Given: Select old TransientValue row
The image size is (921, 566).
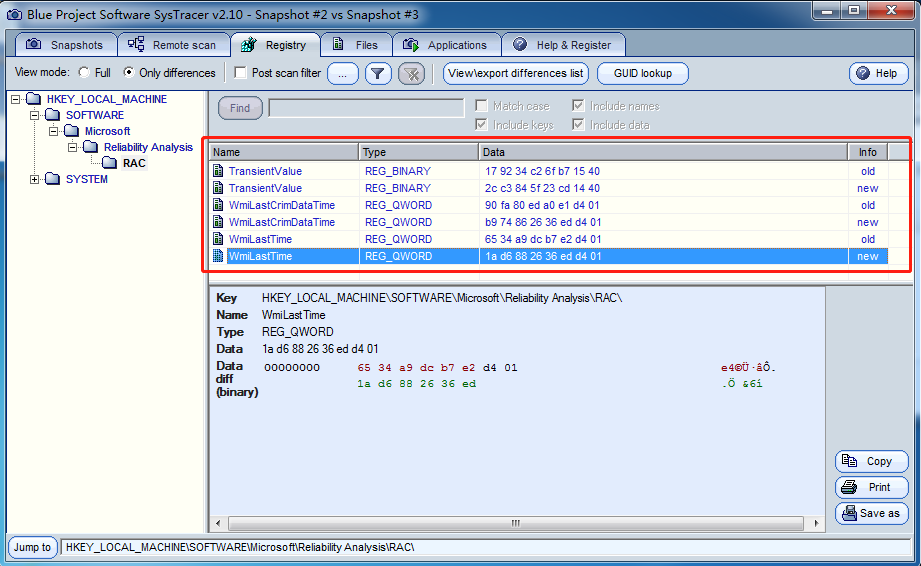Looking at the screenshot, I should 549,171.
